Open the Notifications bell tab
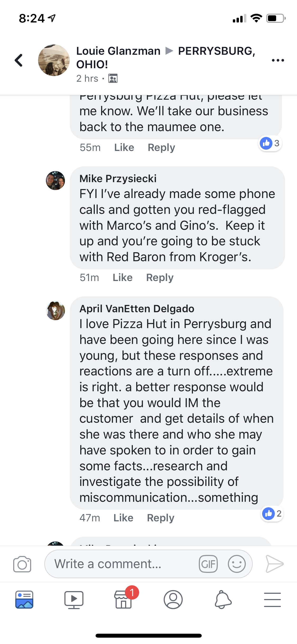This screenshot has width=297, height=644. [223, 600]
